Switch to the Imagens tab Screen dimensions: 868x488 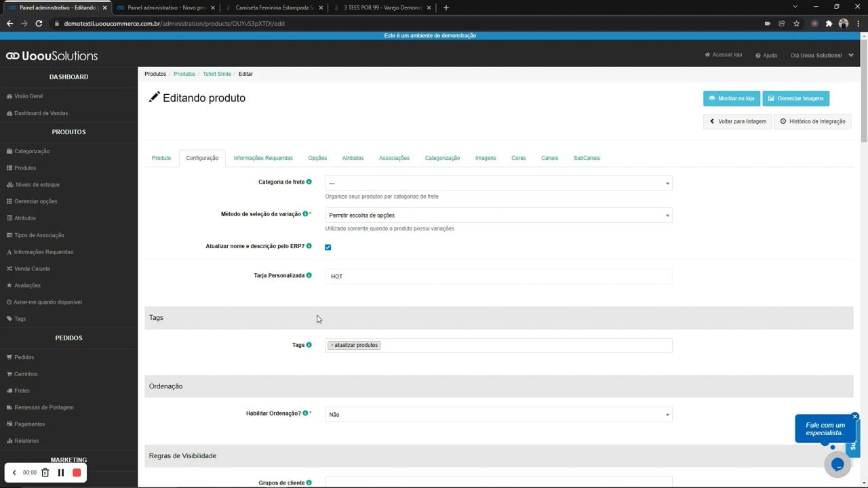pyautogui.click(x=486, y=158)
